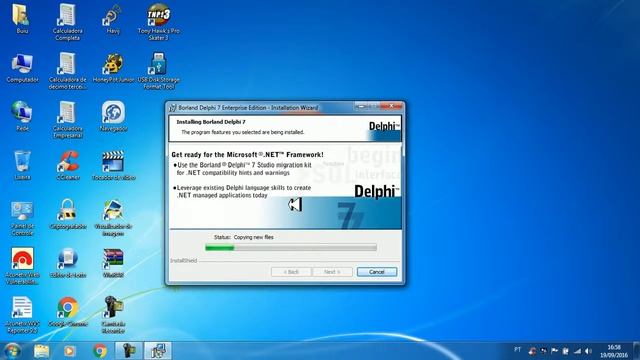Viewport: 640px width, 360px height.
Task: Launch the Navegador desktop shortcut
Action: (113, 117)
